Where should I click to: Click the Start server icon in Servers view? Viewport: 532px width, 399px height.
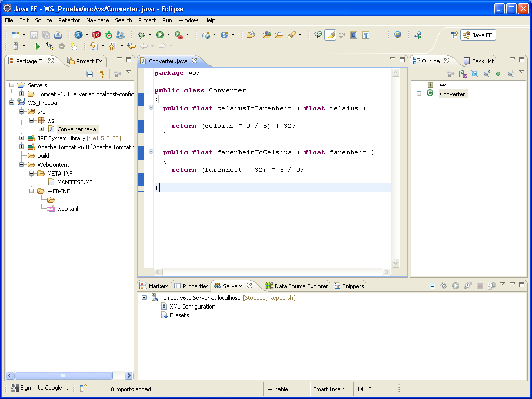pos(455,286)
